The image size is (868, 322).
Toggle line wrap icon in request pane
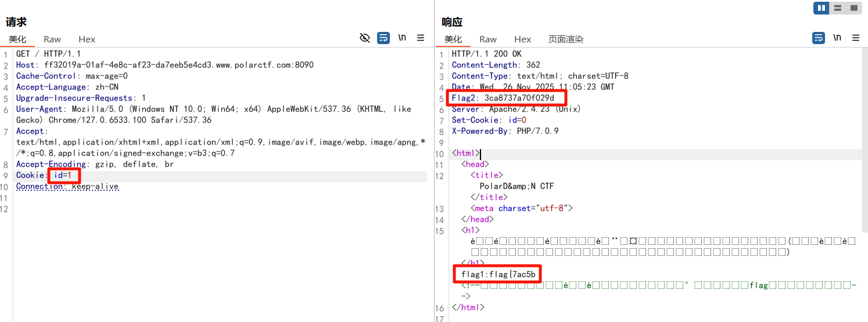[x=383, y=38]
